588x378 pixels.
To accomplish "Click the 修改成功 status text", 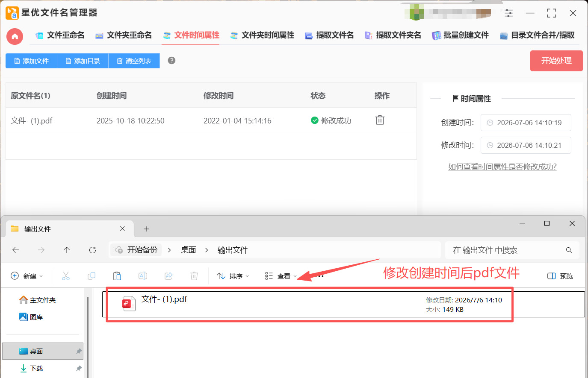I will pyautogui.click(x=336, y=121).
